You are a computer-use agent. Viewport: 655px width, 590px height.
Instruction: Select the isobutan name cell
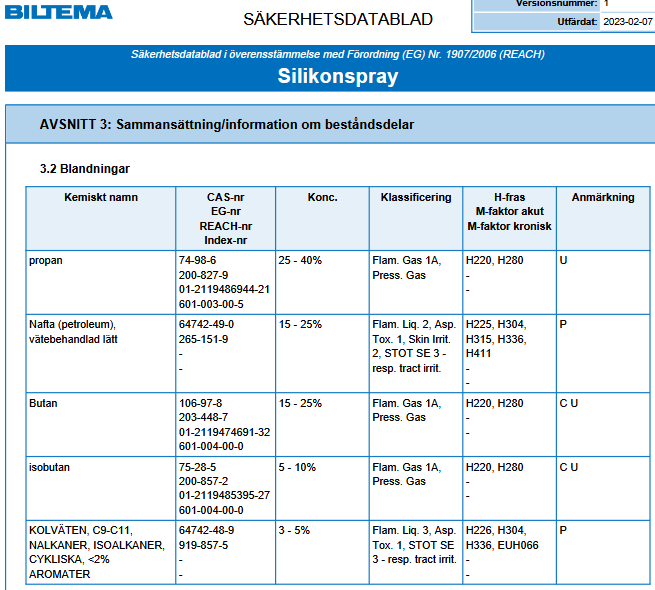(x=101, y=488)
